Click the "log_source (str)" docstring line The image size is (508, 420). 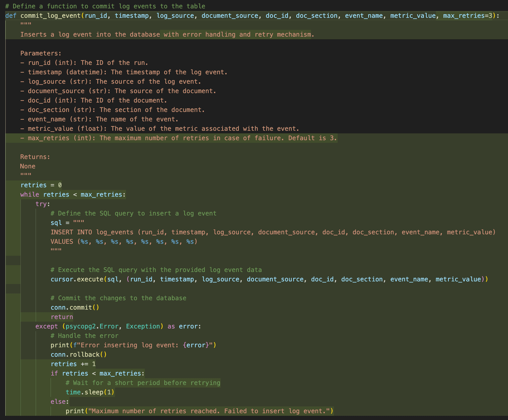click(110, 81)
